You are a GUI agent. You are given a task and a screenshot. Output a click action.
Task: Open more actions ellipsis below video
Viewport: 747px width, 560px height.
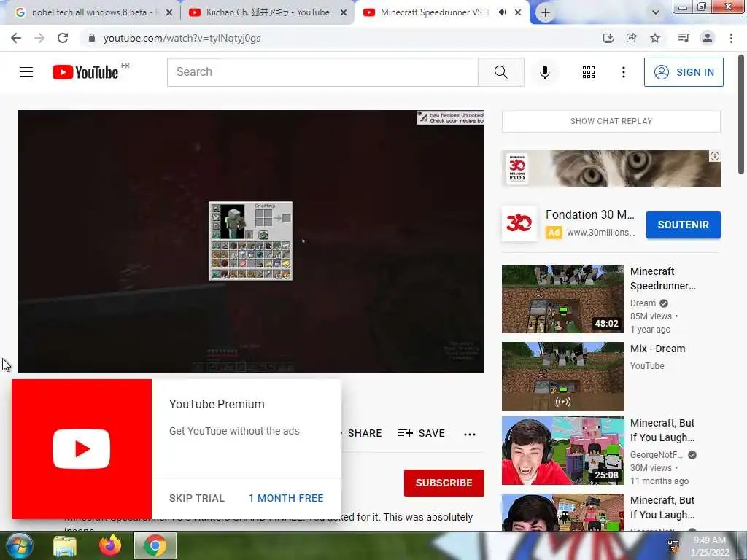coord(470,434)
